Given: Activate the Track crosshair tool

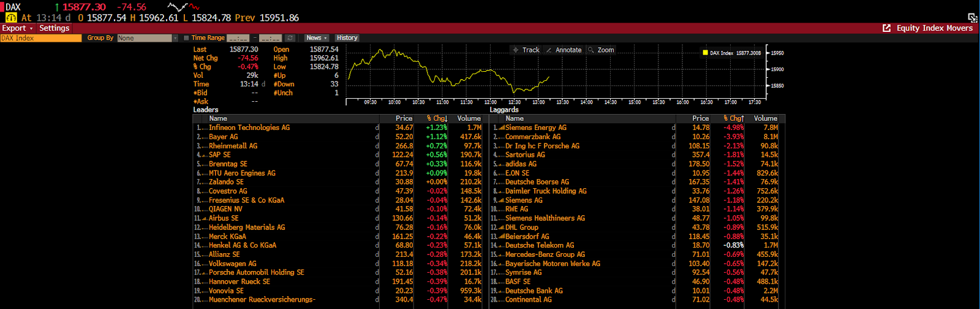Looking at the screenshot, I should [x=526, y=50].
